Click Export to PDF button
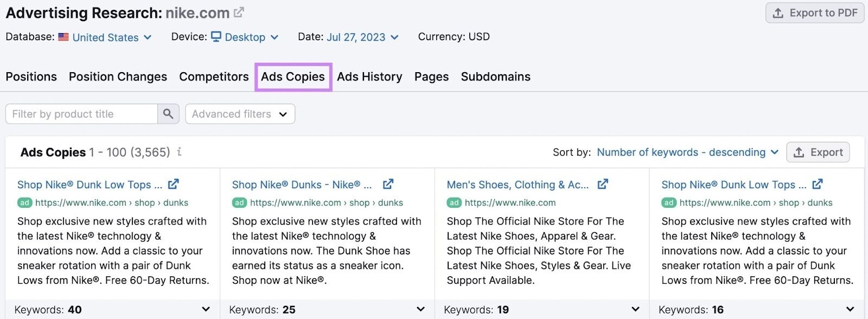This screenshot has width=868, height=319. (815, 13)
